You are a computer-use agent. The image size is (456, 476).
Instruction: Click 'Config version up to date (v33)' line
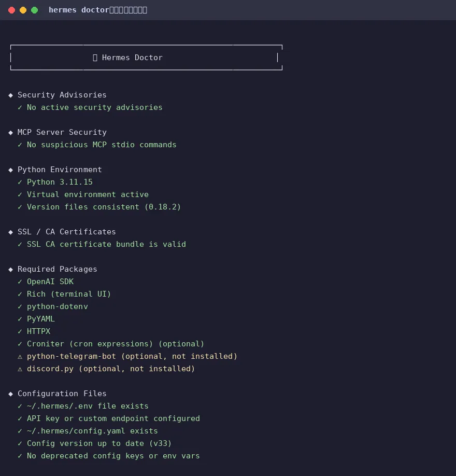[99, 443]
